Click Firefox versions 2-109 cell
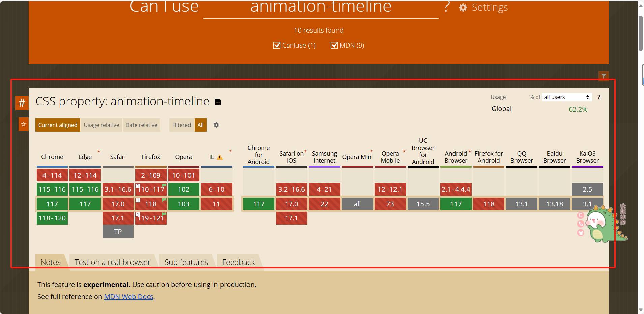The height and width of the screenshot is (314, 644). click(x=151, y=175)
